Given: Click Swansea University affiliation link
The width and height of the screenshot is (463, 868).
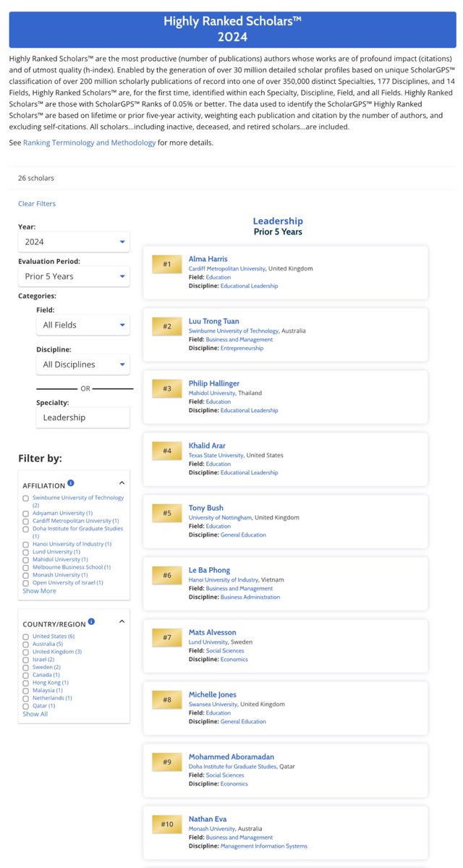Looking at the screenshot, I should click(213, 705).
